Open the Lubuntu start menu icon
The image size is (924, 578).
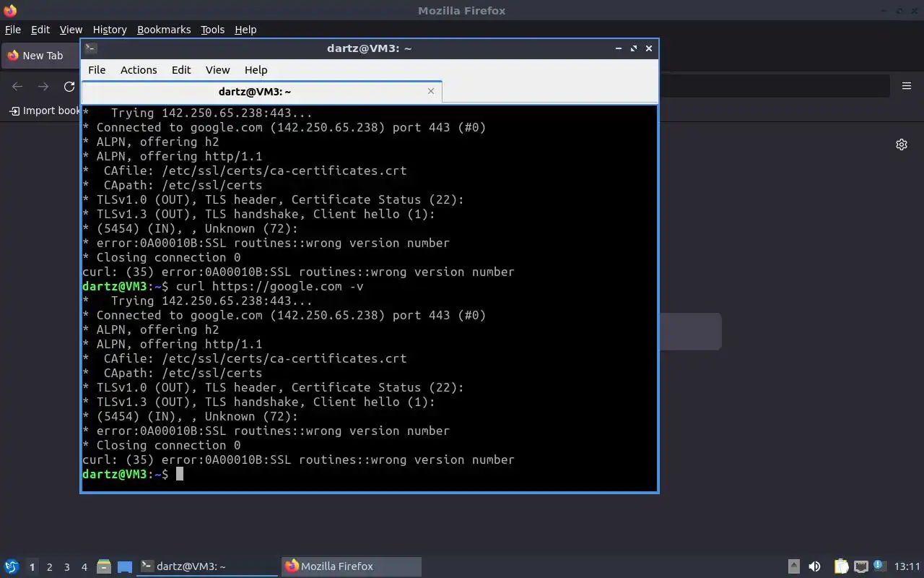tap(11, 566)
